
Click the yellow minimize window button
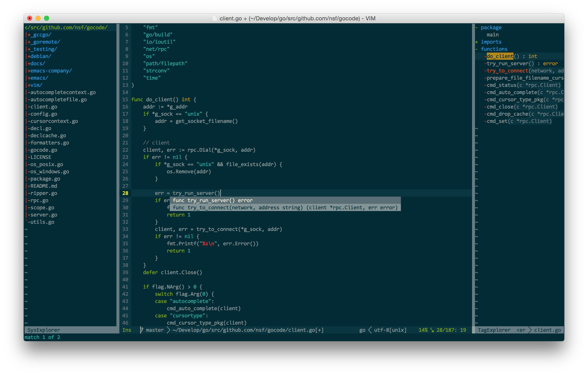pyautogui.click(x=38, y=18)
